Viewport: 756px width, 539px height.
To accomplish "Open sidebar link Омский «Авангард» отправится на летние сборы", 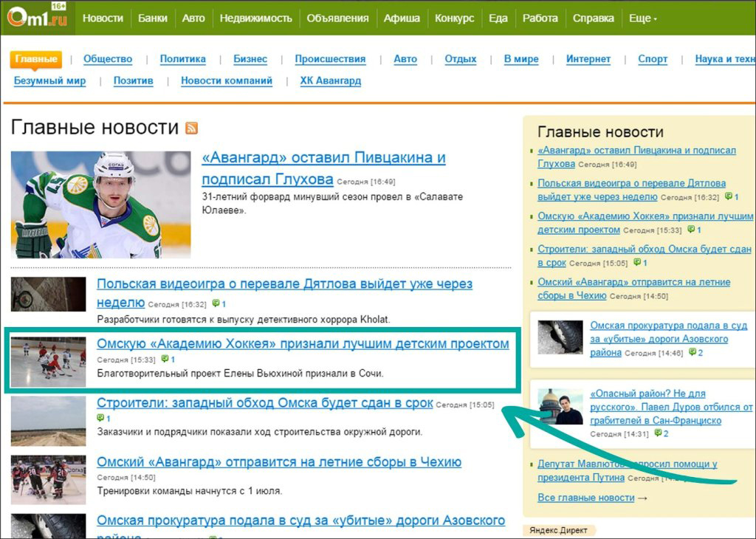I will pos(633,288).
